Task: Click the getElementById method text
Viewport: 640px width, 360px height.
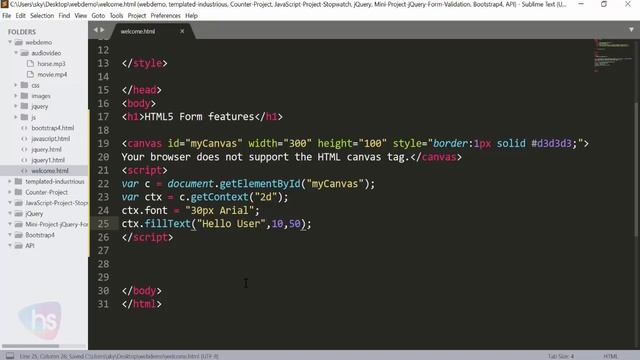Action: click(260, 184)
